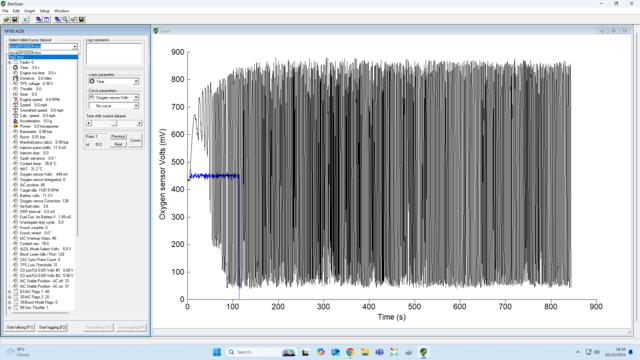Select ALDL Mode Select Volts row
This screenshot has width=640, height=360.
pos(45,249)
